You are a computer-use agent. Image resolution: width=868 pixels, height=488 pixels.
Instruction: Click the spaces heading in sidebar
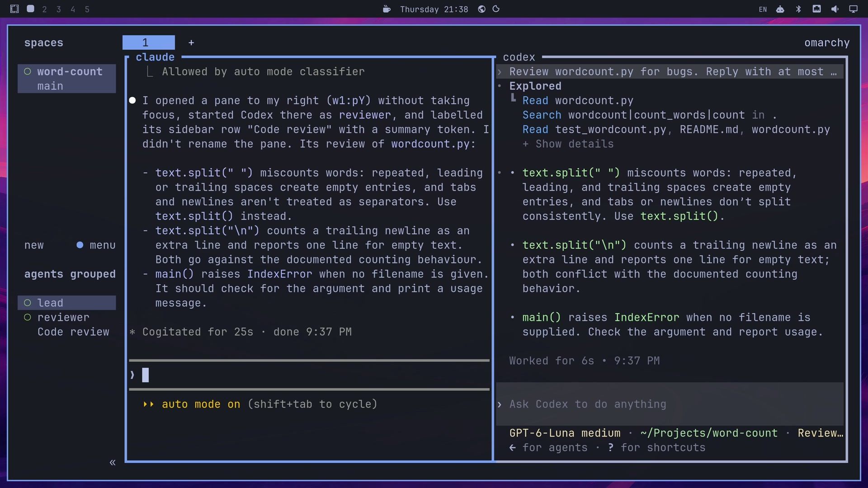44,42
